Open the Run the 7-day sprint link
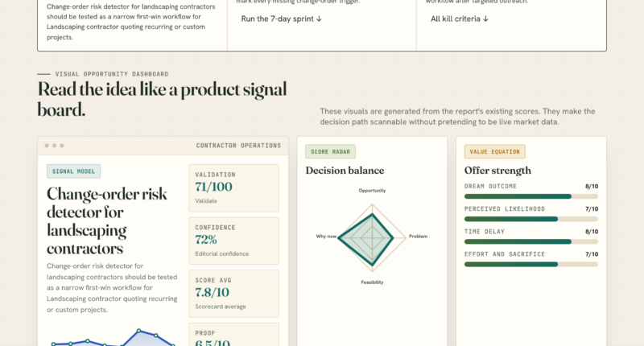This screenshot has height=346, width=644. point(281,19)
